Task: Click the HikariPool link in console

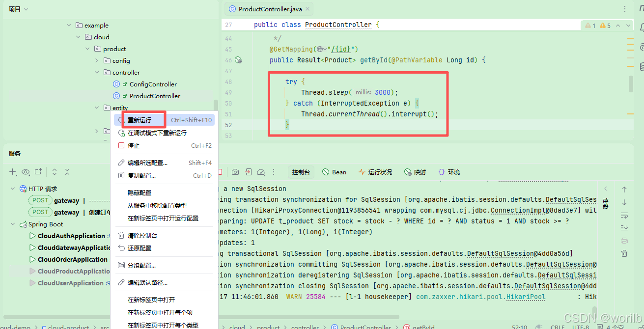Action: point(526,297)
